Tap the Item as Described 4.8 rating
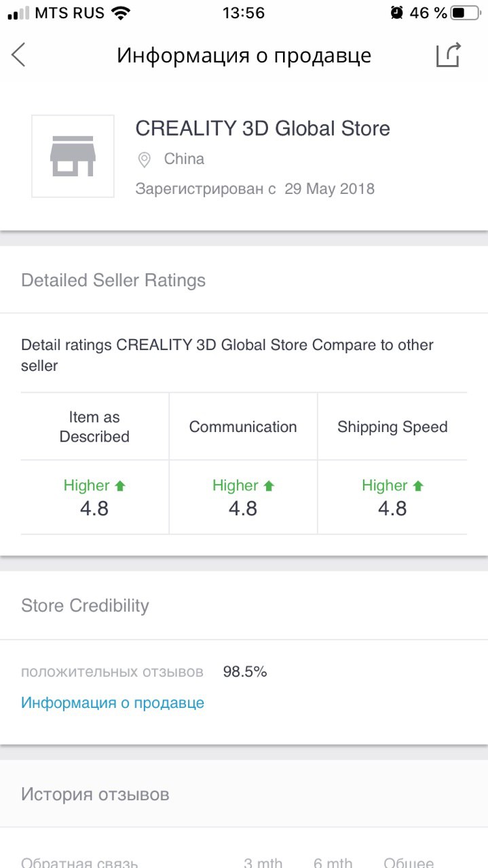488x868 pixels. click(94, 509)
